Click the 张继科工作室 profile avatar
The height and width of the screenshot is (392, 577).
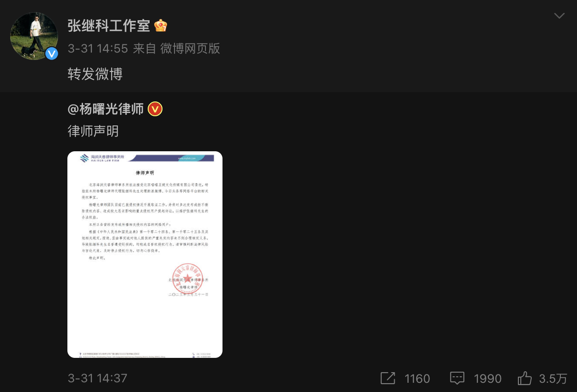point(34,36)
